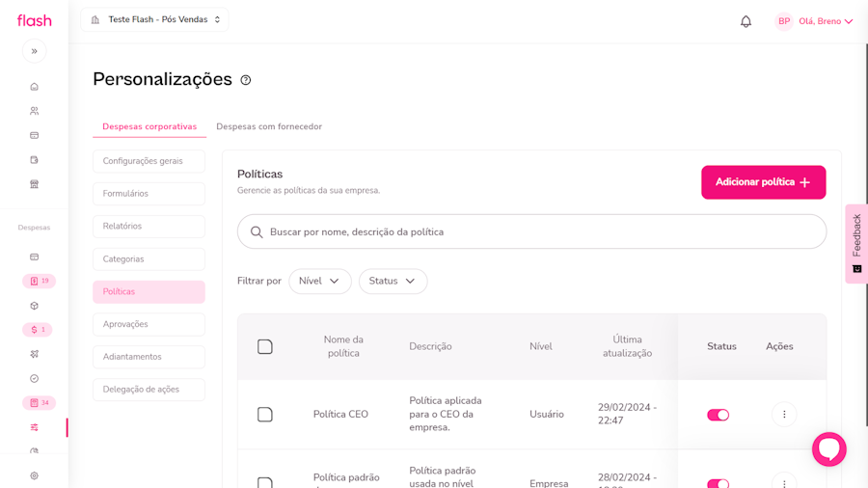Click Adicionar política button
Screen dimensions: 868x488
click(x=764, y=182)
